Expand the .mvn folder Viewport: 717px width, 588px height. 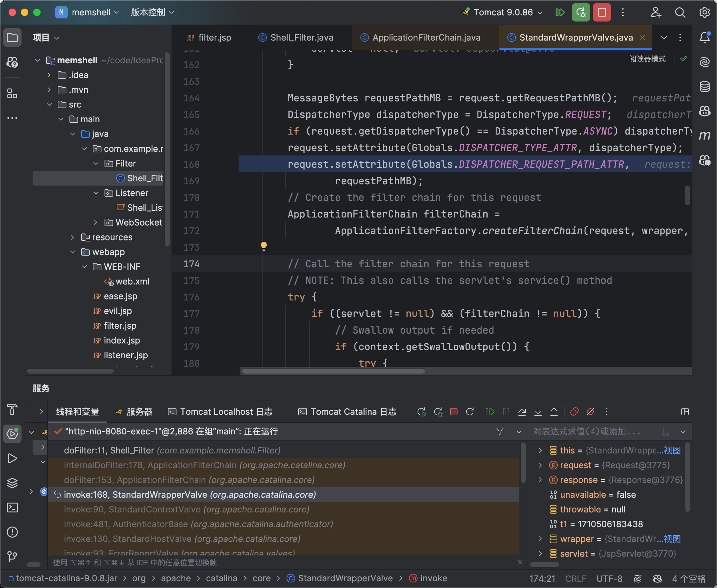pos(49,90)
